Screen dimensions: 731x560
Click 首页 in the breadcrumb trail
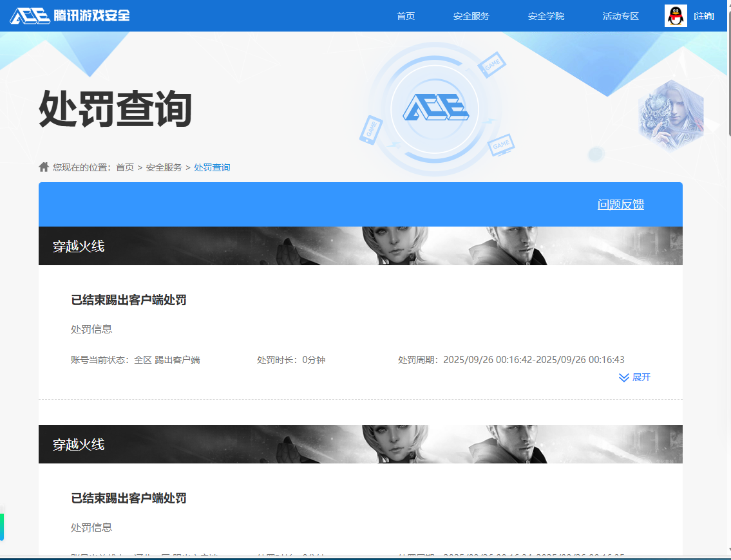coord(125,167)
